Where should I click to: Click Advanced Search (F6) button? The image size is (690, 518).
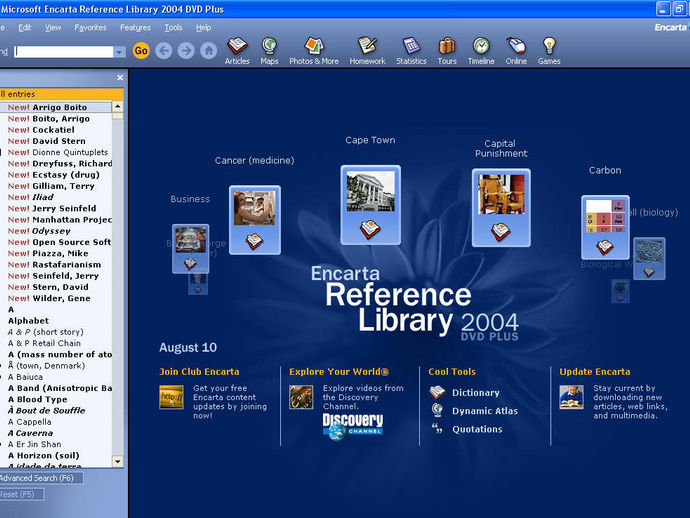(40, 478)
